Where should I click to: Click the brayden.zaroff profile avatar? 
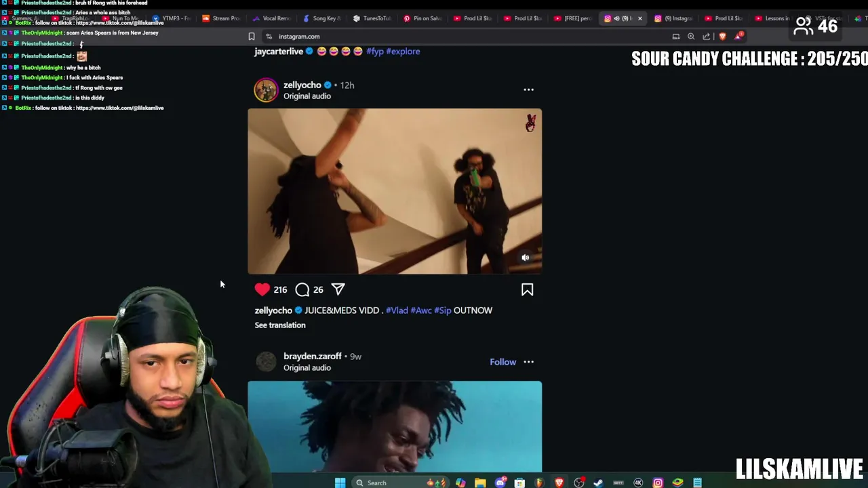coord(266,361)
